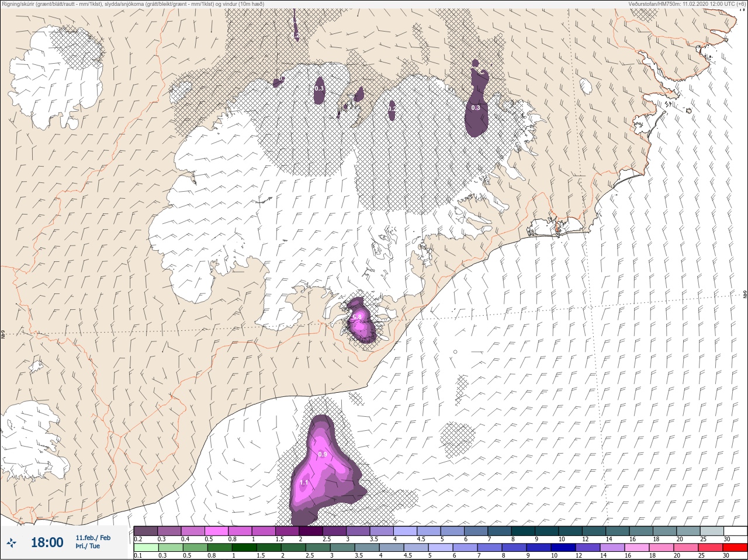Select top legend swatch between 0.2 and 0.3
The image size is (748, 560).
[x=146, y=531]
